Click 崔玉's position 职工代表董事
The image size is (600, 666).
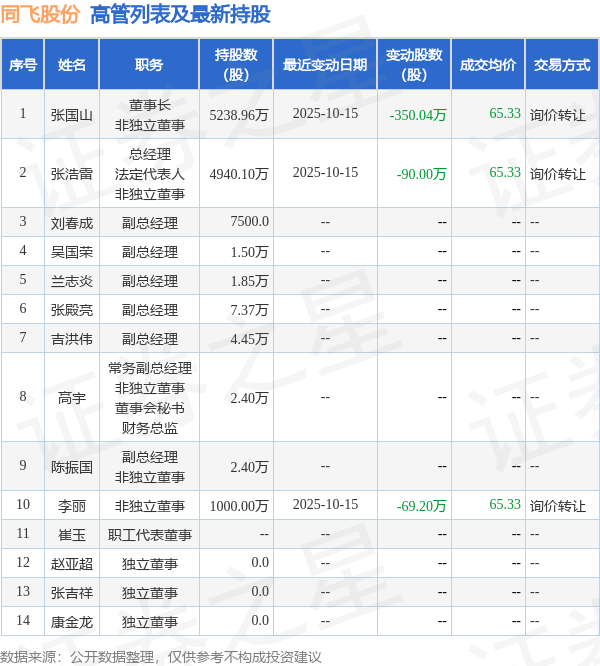(149, 535)
